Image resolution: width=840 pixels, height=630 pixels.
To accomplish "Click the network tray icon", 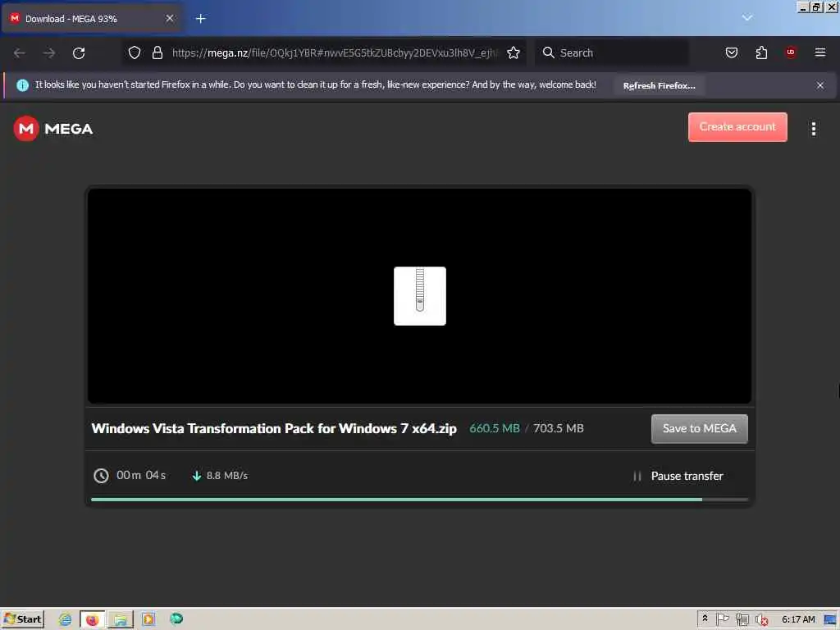I will [742, 620].
